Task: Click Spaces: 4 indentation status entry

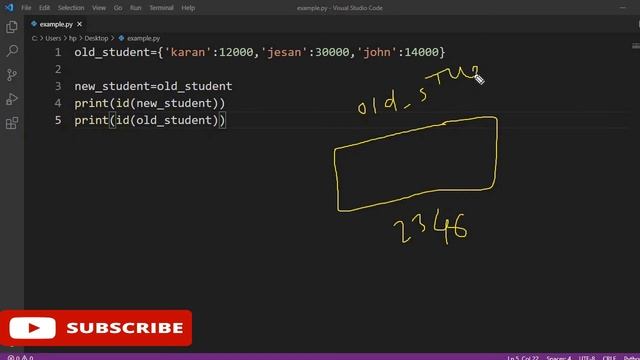Action: pyautogui.click(x=559, y=358)
